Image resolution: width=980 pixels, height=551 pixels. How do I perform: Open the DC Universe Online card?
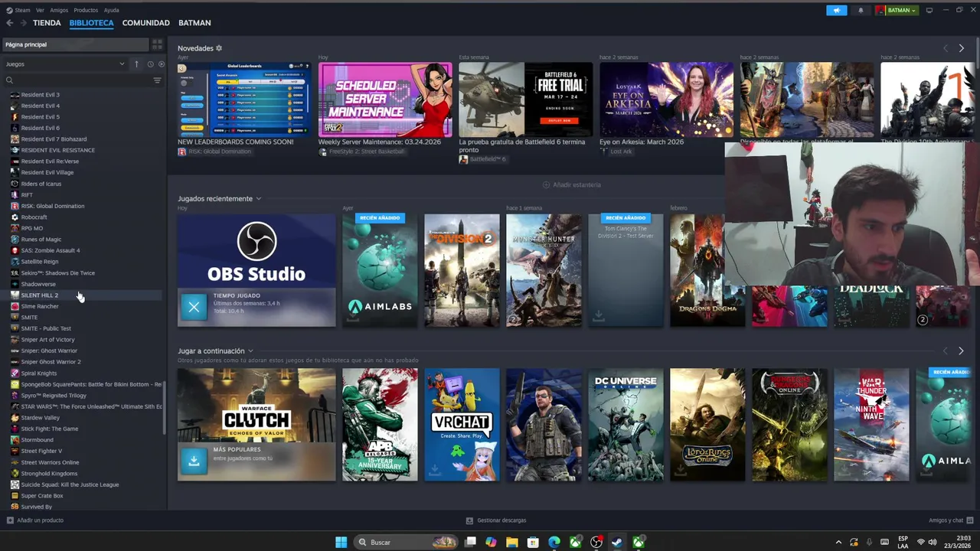coord(626,425)
